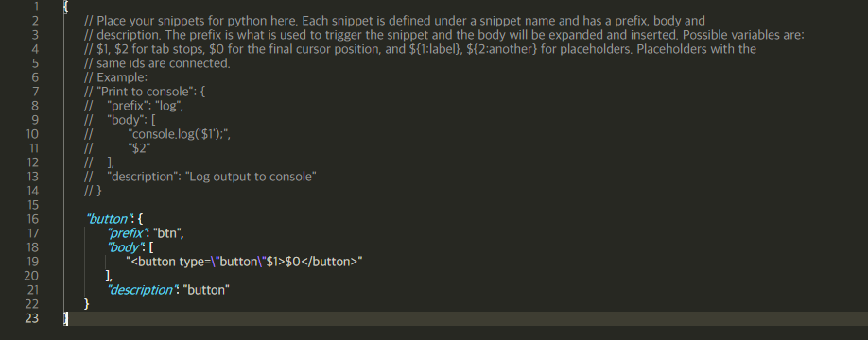Click the closing bracket on line 20
The width and height of the screenshot is (868, 340).
(x=108, y=276)
